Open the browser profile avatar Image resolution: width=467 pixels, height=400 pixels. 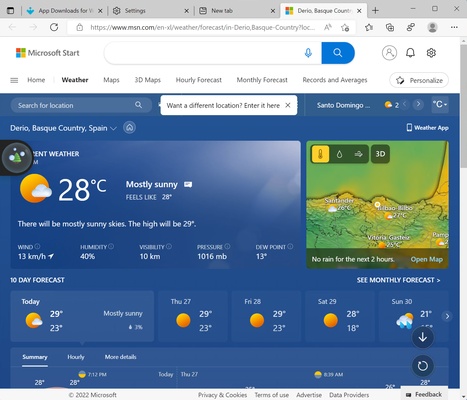(432, 27)
